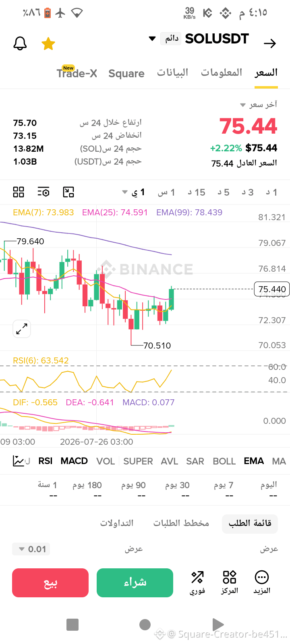Screen dimensions: 290x644
Task: Toggle the RSI indicator
Action: pyautogui.click(x=46, y=461)
